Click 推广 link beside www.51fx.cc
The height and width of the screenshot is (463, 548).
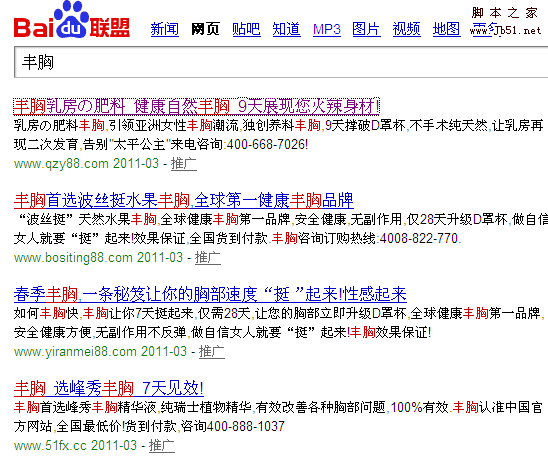pyautogui.click(x=162, y=446)
